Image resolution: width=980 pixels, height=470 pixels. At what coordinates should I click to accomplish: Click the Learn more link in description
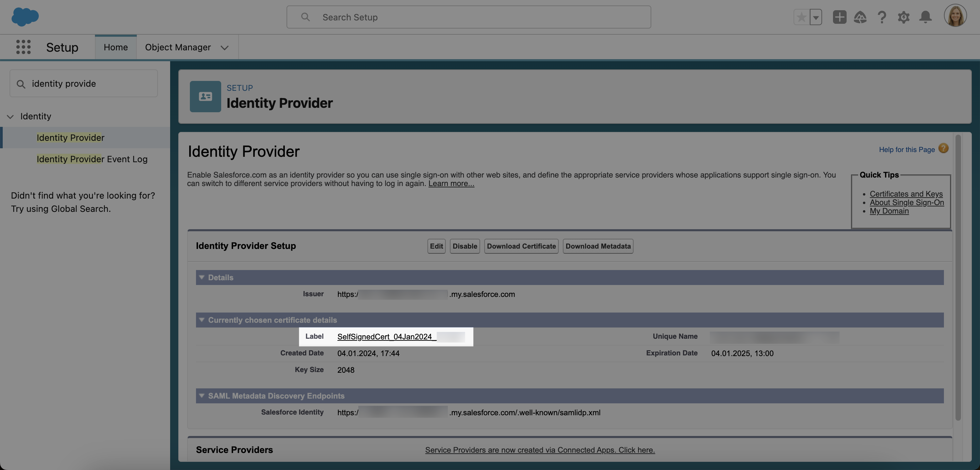(x=451, y=183)
